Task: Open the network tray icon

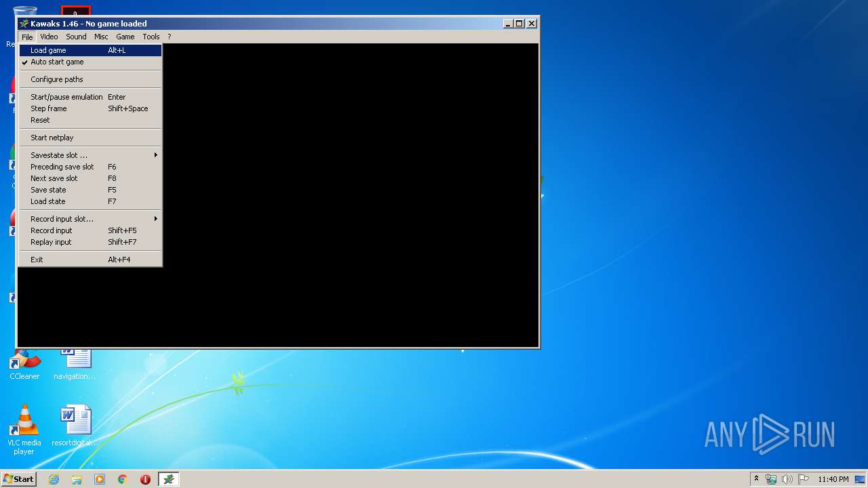Action: [771, 479]
